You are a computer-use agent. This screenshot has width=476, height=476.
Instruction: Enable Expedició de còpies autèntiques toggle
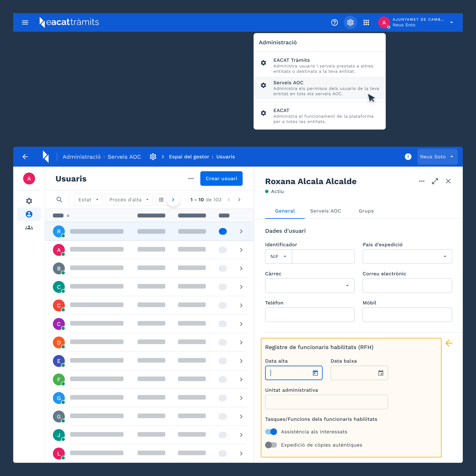click(x=271, y=445)
